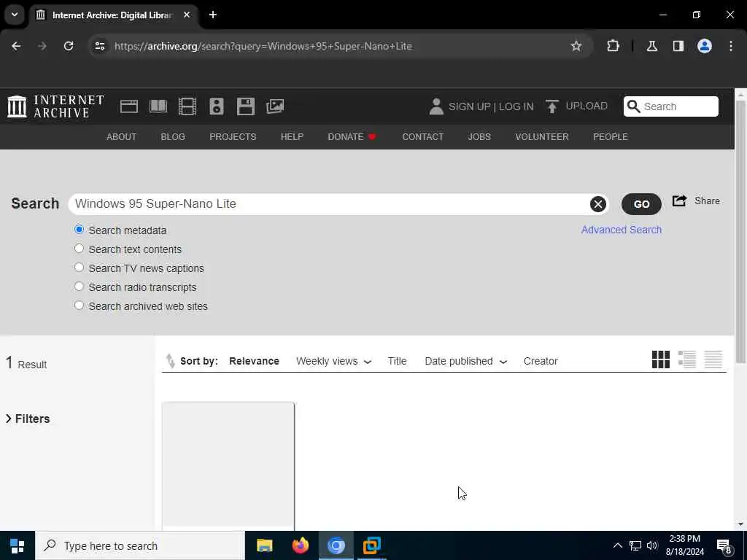Open the Advanced Search link
Image resolution: width=747 pixels, height=560 pixels.
tap(622, 230)
